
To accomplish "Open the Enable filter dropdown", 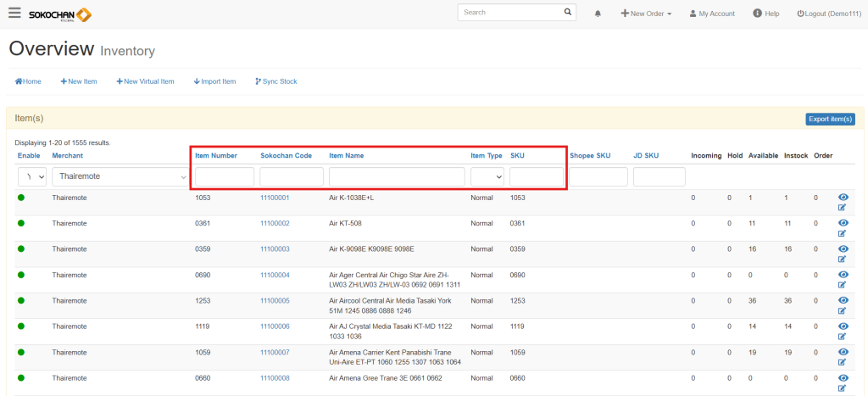I will click(x=31, y=176).
